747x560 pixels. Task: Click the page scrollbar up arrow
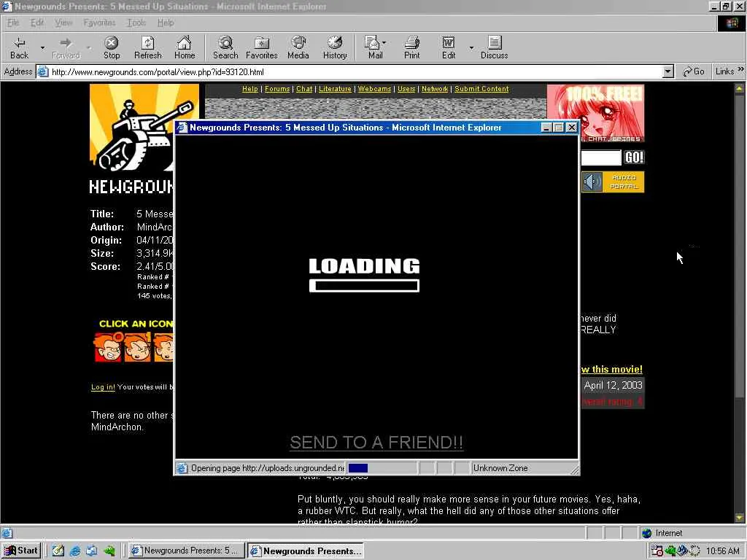tap(740, 88)
